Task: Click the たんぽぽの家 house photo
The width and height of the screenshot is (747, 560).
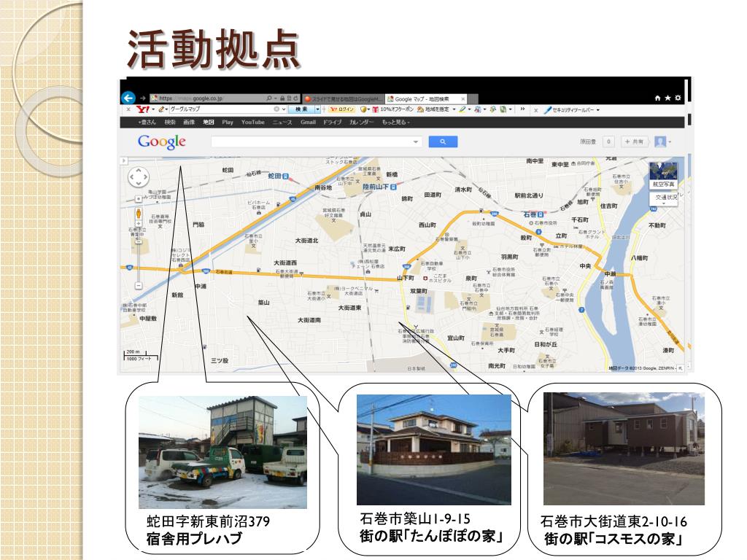Action: coord(434,449)
